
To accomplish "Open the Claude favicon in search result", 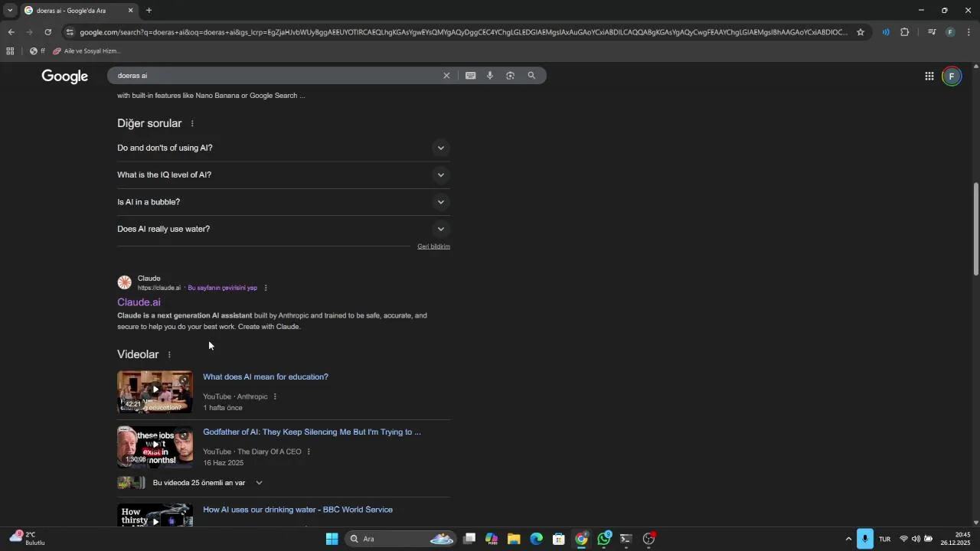I will pyautogui.click(x=124, y=282).
